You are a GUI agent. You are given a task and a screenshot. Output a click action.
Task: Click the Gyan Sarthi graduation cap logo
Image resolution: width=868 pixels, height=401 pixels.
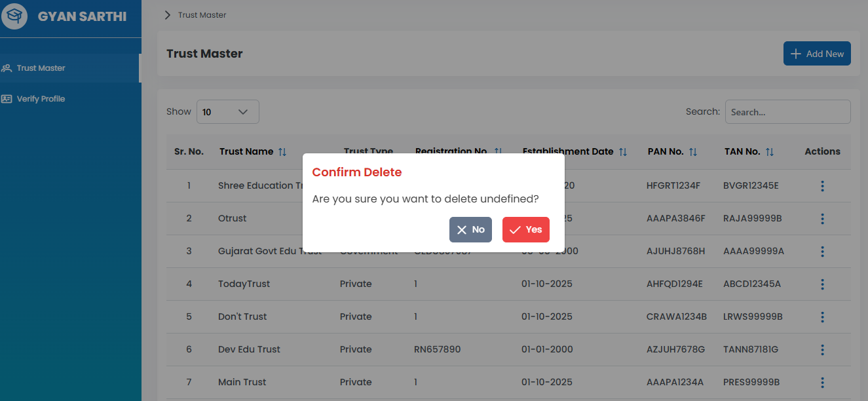(14, 16)
